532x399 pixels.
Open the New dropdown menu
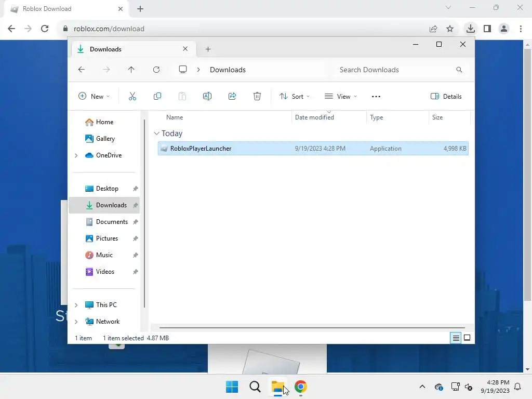pos(94,96)
